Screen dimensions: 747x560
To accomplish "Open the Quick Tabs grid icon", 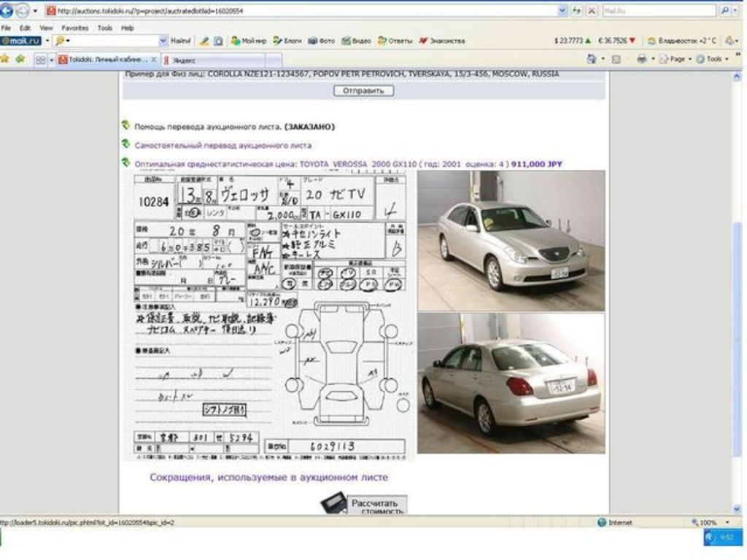I will point(41,60).
